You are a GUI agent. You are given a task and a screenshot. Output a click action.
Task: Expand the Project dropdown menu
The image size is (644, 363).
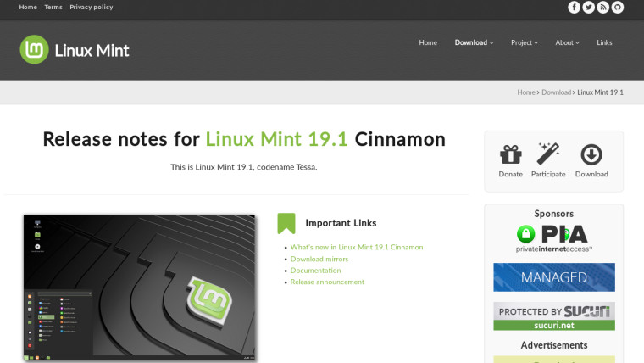[x=524, y=42]
